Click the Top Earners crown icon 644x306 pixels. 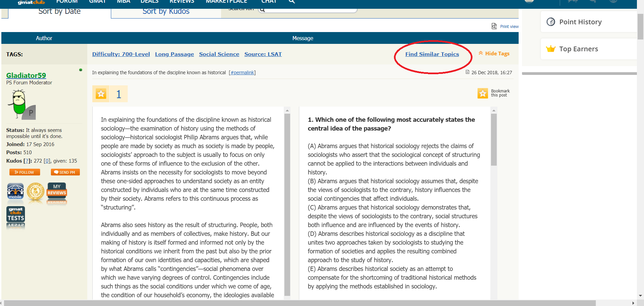click(x=551, y=49)
